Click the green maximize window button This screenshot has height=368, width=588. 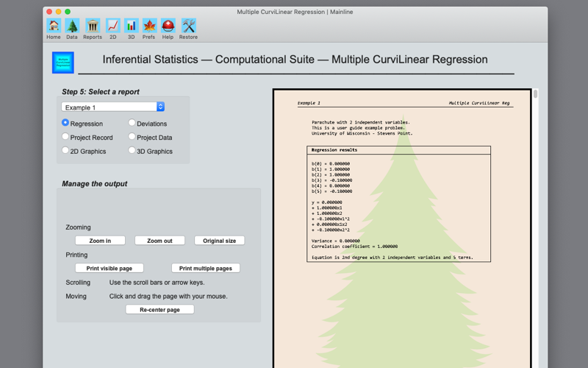(68, 12)
